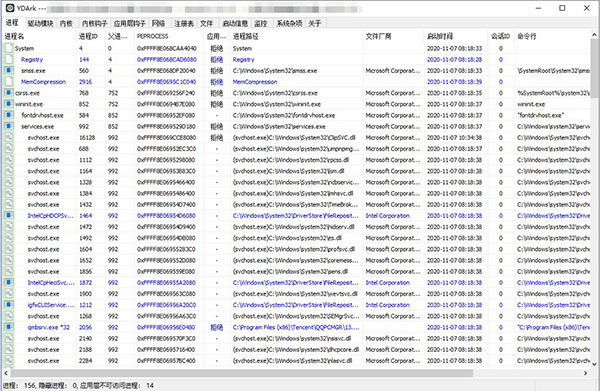Click the qmbsrv.exe *32 process icon

coord(9,327)
